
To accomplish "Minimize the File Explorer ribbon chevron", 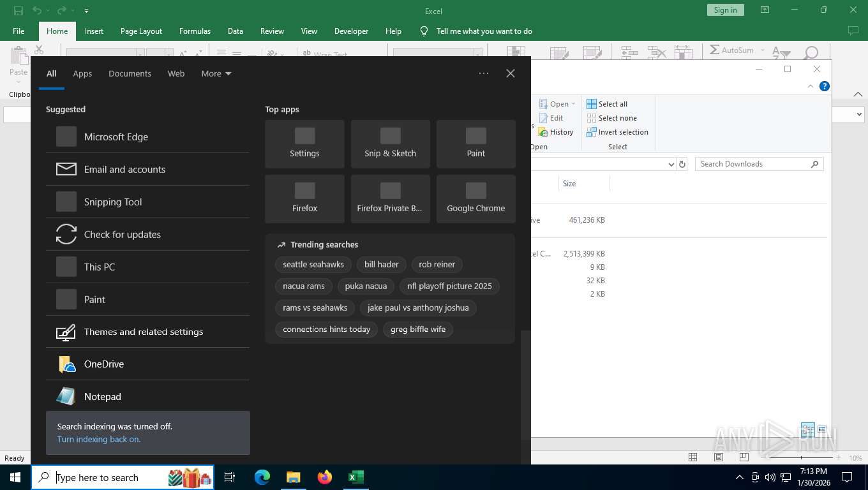I will coord(811,86).
